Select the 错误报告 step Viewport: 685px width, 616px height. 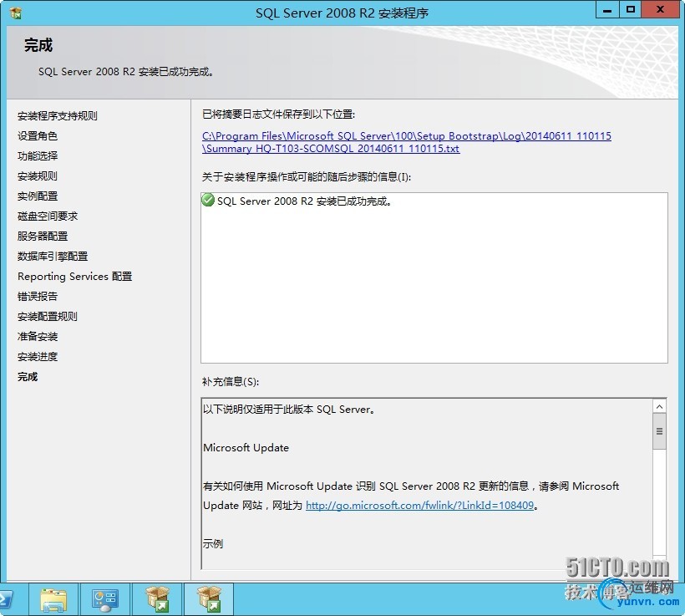[38, 297]
